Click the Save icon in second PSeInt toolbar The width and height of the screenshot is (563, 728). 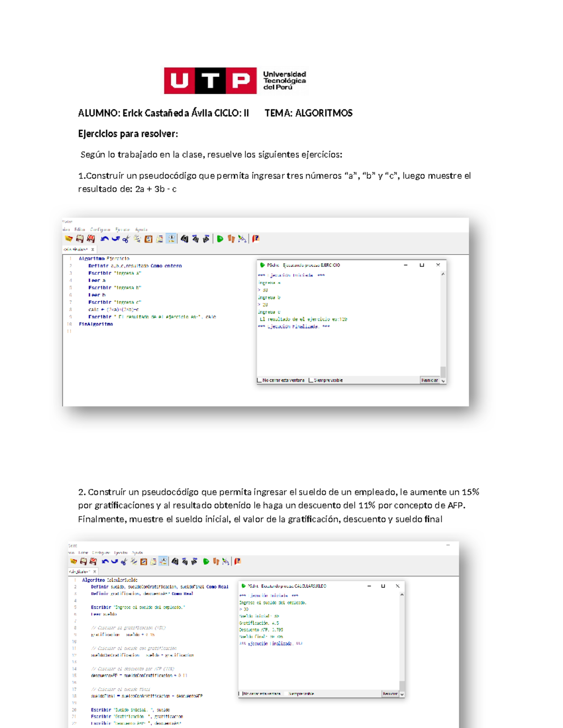click(x=83, y=562)
